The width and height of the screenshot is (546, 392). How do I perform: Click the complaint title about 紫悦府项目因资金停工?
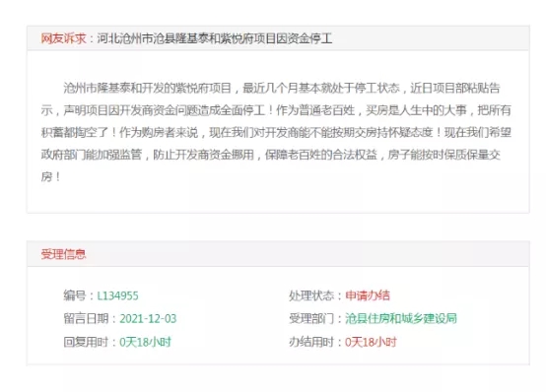click(215, 38)
